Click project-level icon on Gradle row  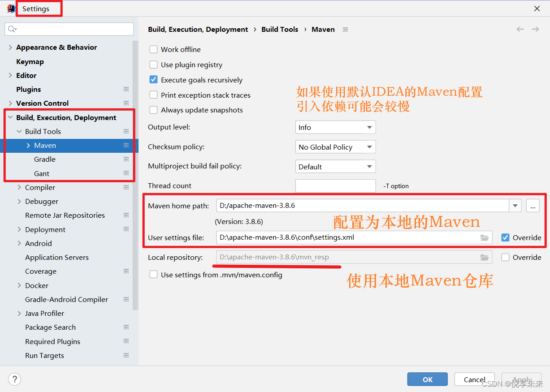[x=126, y=159]
